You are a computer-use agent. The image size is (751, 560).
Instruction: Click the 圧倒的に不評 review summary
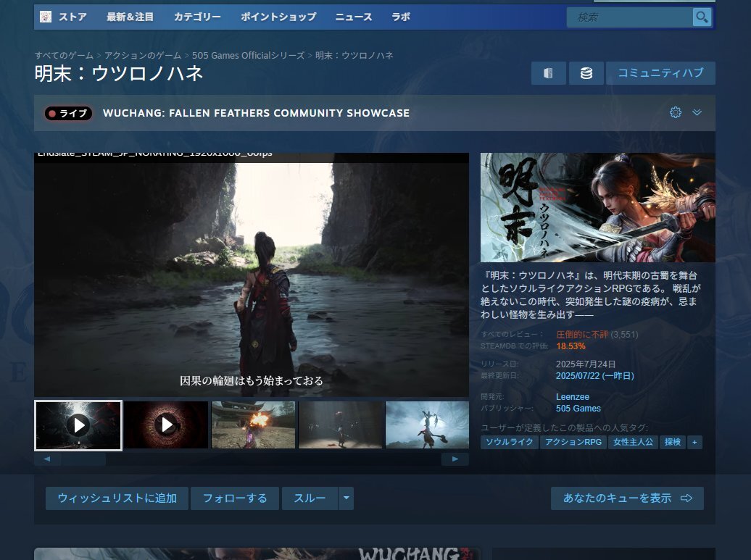(582, 335)
